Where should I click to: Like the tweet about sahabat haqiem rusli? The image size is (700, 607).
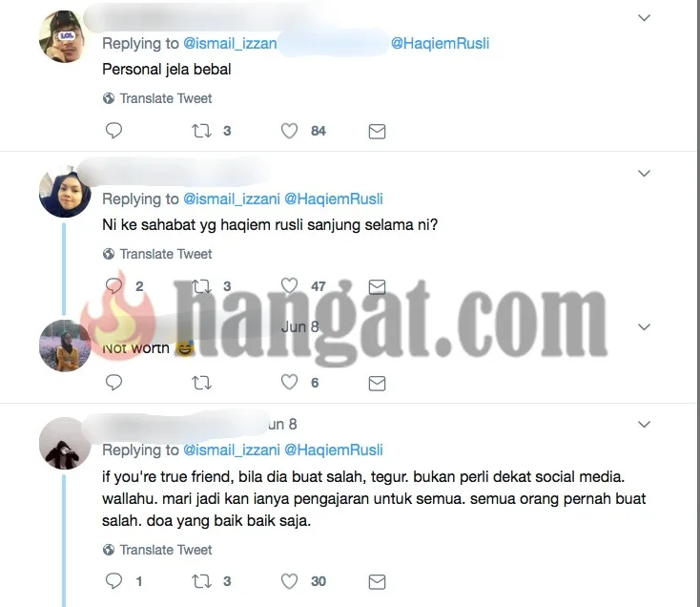(x=289, y=286)
